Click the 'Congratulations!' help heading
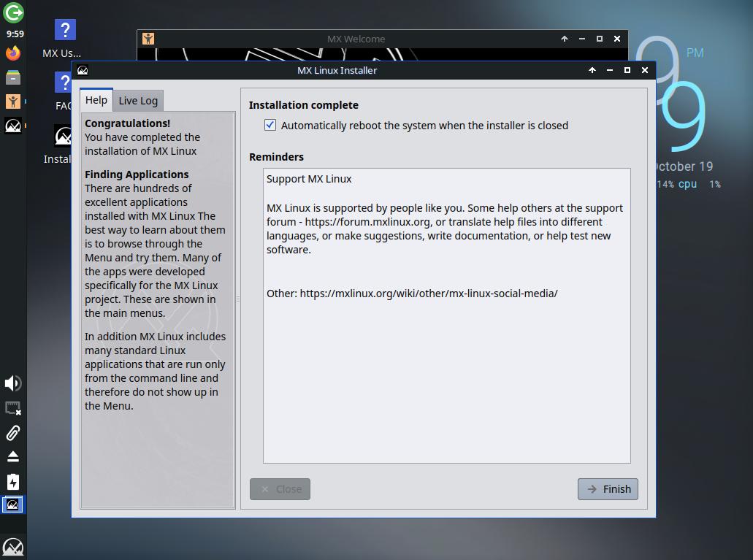753x560 pixels. tap(127, 123)
